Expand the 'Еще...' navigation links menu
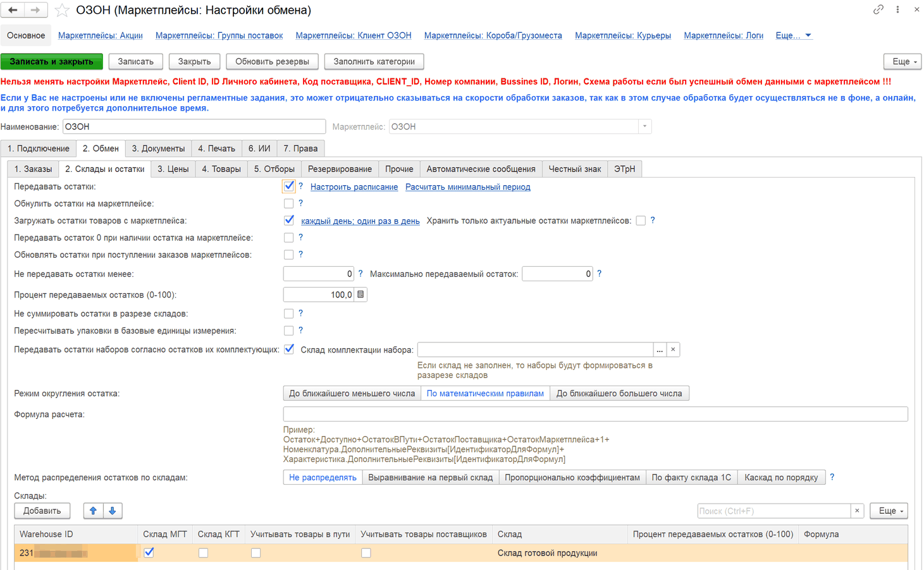Image resolution: width=924 pixels, height=570 pixels. [794, 35]
